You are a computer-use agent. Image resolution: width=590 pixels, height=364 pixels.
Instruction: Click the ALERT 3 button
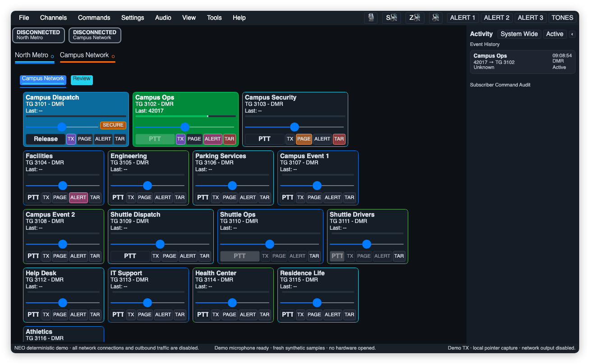click(530, 18)
